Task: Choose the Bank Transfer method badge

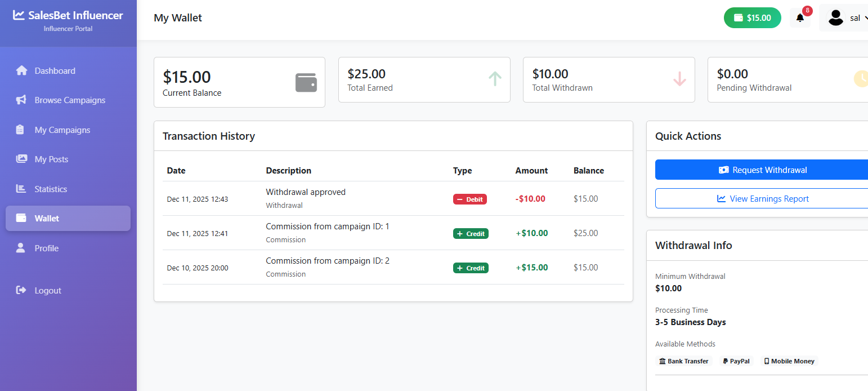Action: 684,361
